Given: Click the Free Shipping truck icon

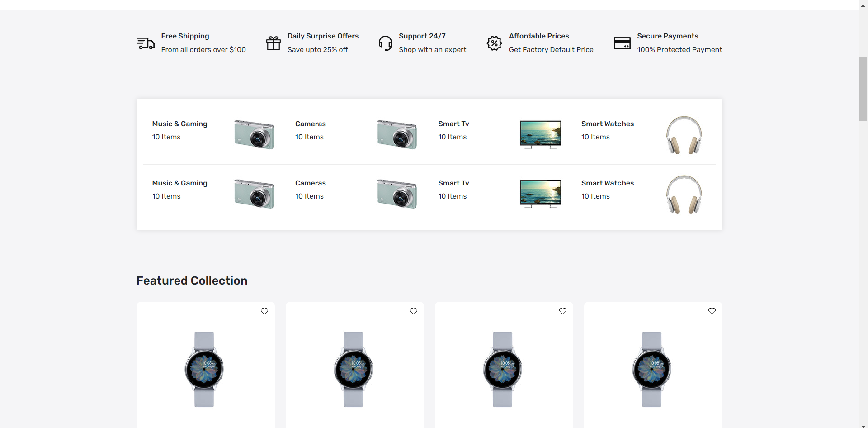Looking at the screenshot, I should pos(145,43).
